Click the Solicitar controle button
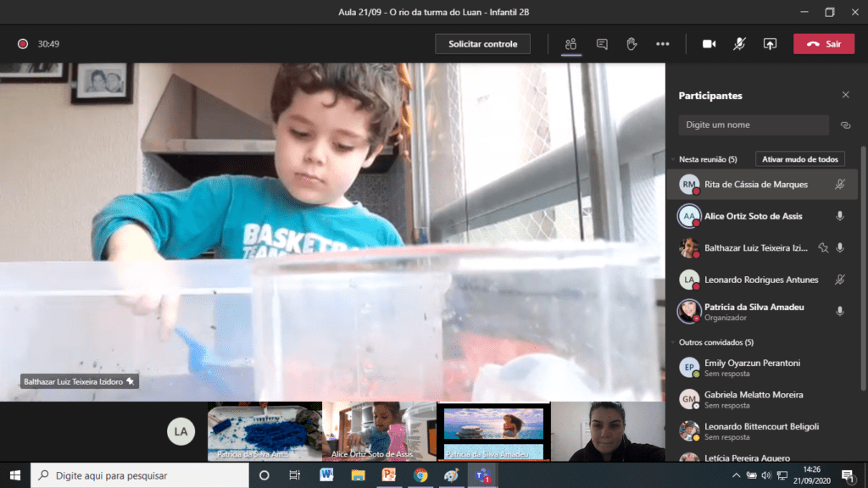 point(482,44)
